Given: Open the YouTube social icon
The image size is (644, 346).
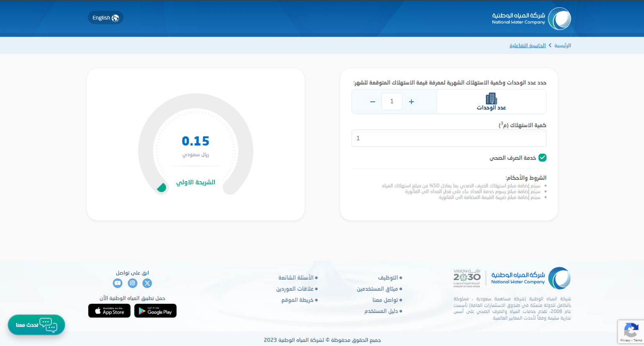Looking at the screenshot, I should point(118,283).
